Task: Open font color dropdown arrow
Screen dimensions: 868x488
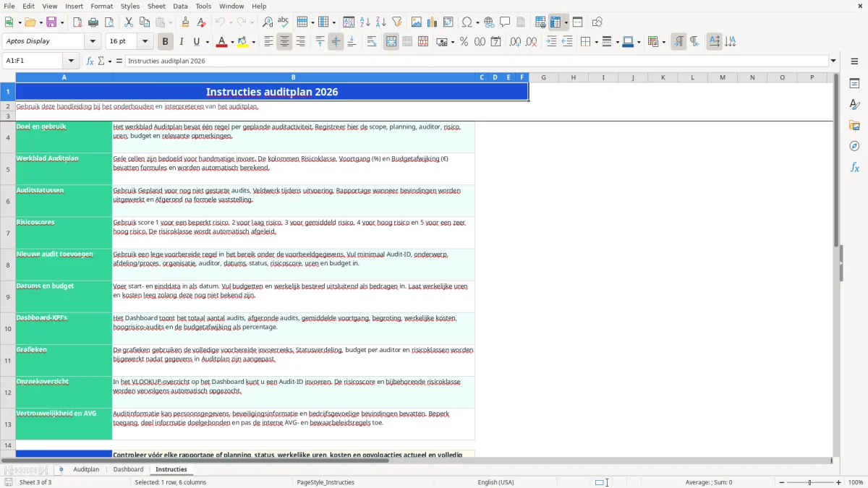Action: pos(231,42)
